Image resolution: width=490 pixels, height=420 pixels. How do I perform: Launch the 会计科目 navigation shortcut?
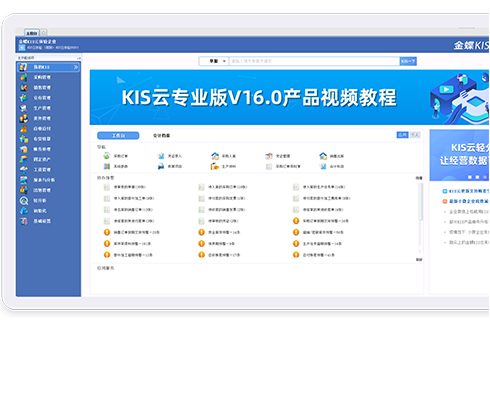(x=331, y=166)
